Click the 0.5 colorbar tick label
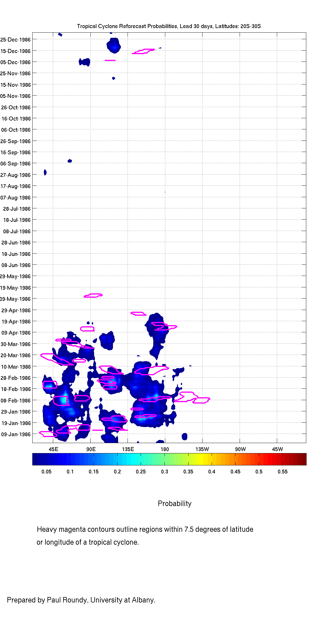 pyautogui.click(x=259, y=472)
